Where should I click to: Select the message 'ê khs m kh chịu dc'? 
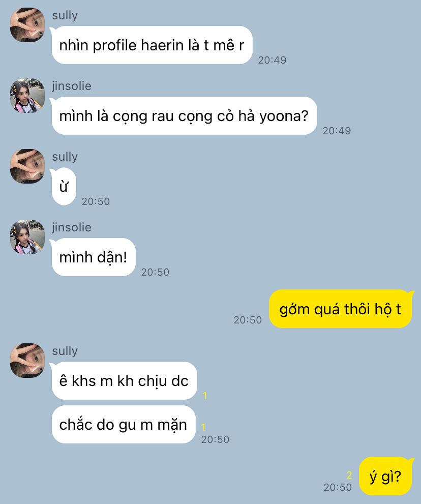pyautogui.click(x=124, y=380)
